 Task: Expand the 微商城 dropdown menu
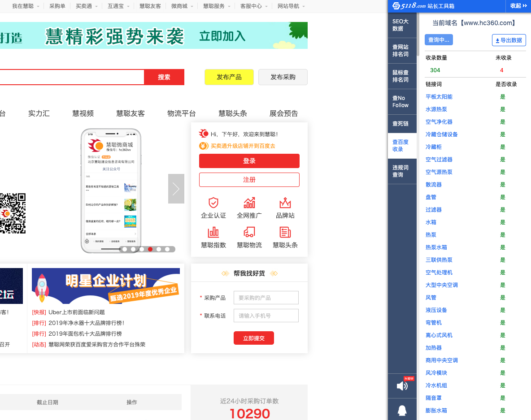tap(182, 6)
